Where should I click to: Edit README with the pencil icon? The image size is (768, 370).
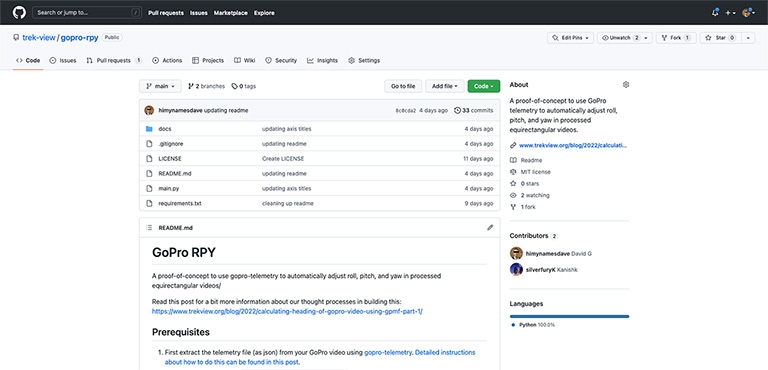tap(490, 227)
